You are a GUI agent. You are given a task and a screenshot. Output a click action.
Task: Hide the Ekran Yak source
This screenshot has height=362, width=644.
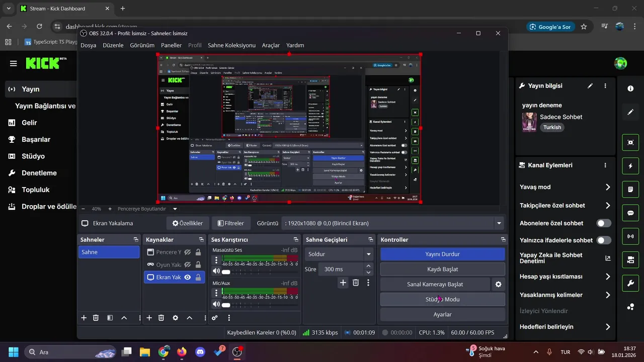coord(187,277)
